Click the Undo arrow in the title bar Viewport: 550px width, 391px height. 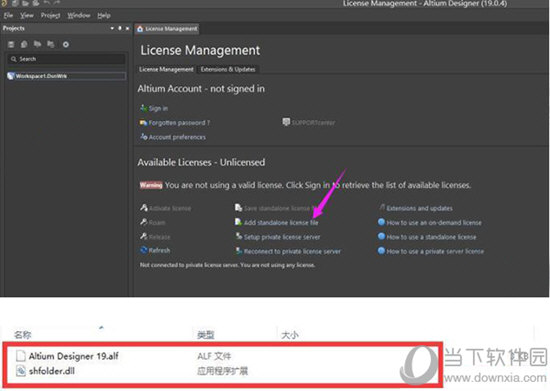[x=47, y=3]
